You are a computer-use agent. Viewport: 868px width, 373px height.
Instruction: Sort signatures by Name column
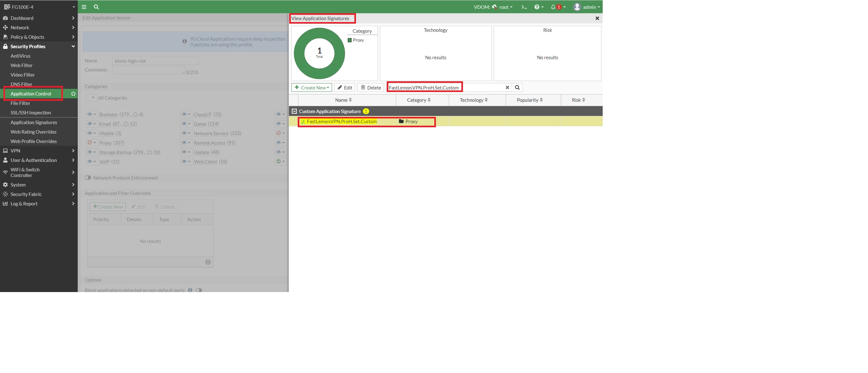[343, 100]
